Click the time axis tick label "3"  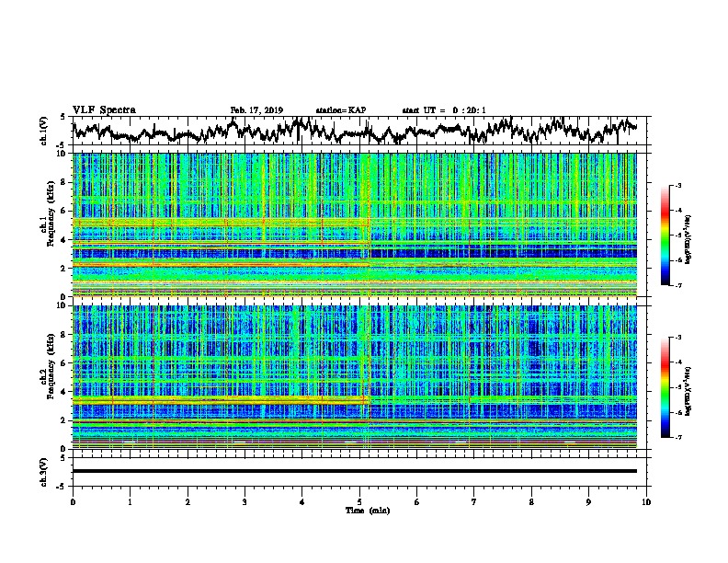[x=245, y=501]
